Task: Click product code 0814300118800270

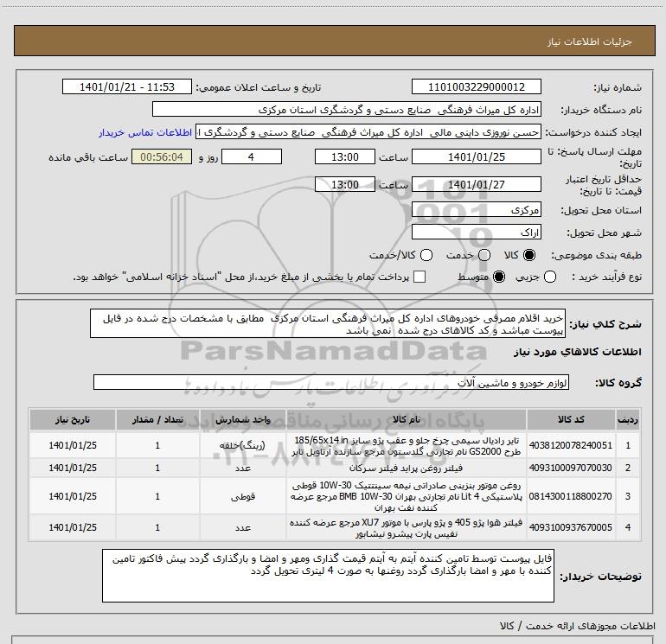Action: [x=571, y=496]
